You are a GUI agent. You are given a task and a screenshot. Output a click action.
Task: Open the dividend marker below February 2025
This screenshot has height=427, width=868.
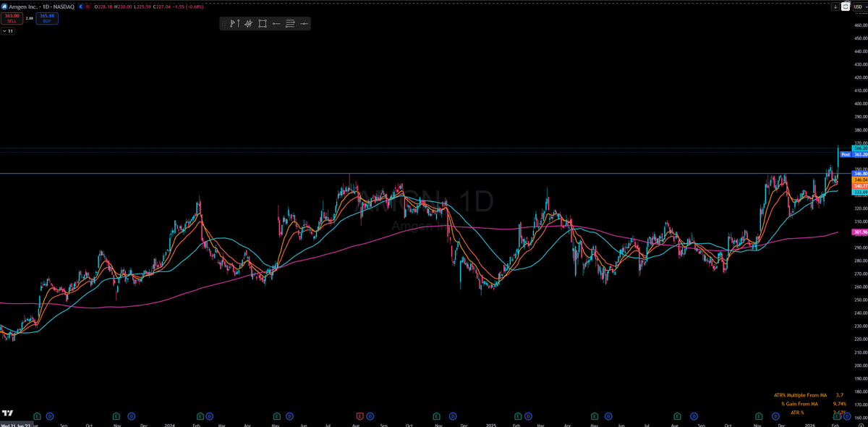tap(529, 416)
